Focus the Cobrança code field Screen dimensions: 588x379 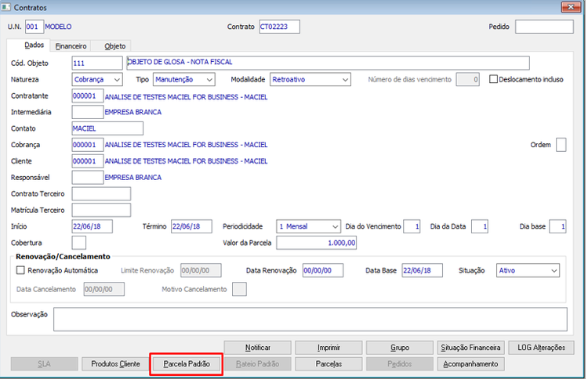coord(87,145)
